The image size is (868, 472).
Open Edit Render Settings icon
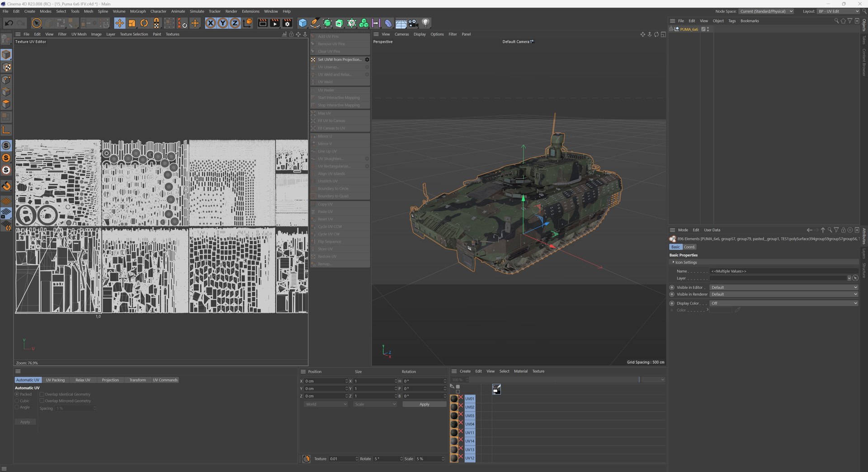point(287,23)
